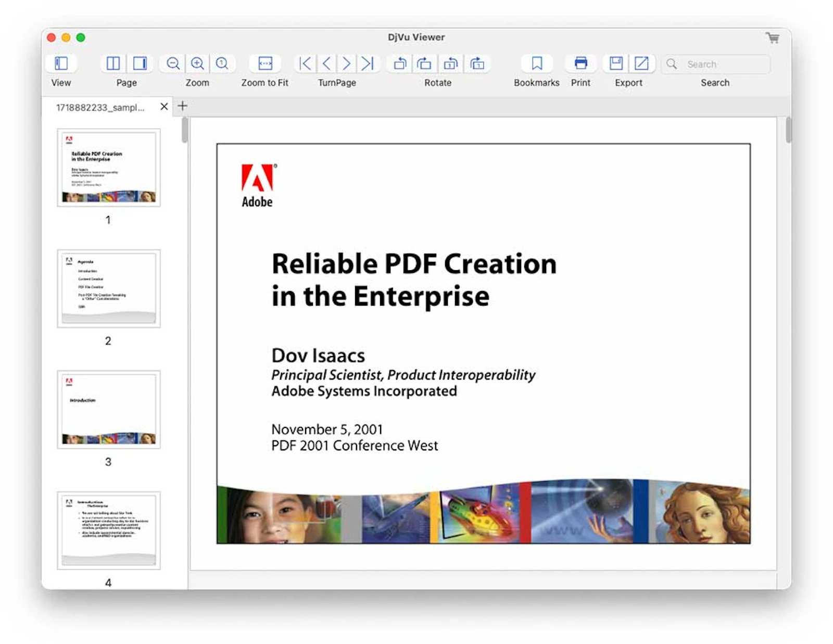
Task: Minimize the window with yellow button
Action: (66, 37)
